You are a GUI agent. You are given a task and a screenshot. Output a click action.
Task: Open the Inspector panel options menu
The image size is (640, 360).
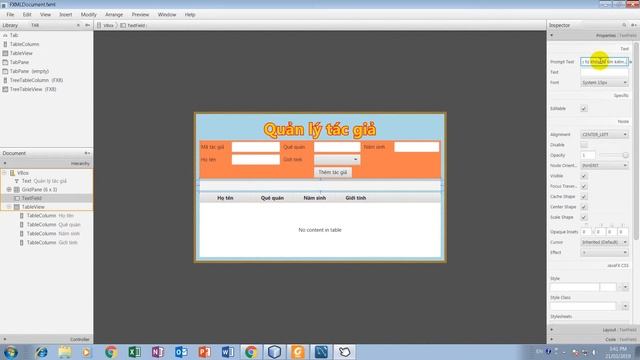633,25
